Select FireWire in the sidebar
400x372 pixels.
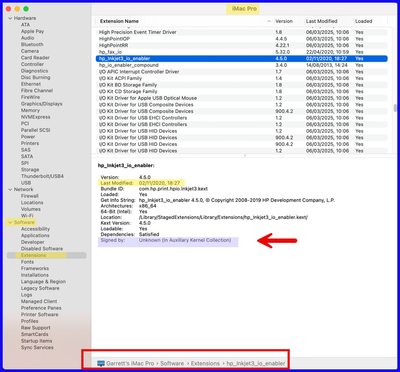click(30, 97)
